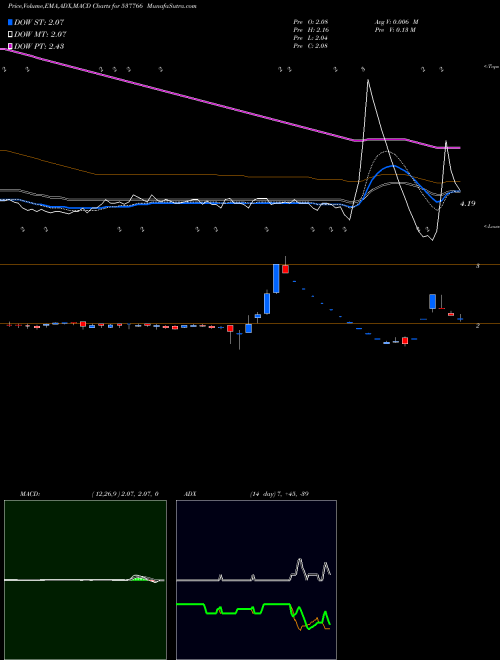Viewport: 500px width, 660px height.
Task: Click the price axis label 3
Action: click(x=477, y=266)
